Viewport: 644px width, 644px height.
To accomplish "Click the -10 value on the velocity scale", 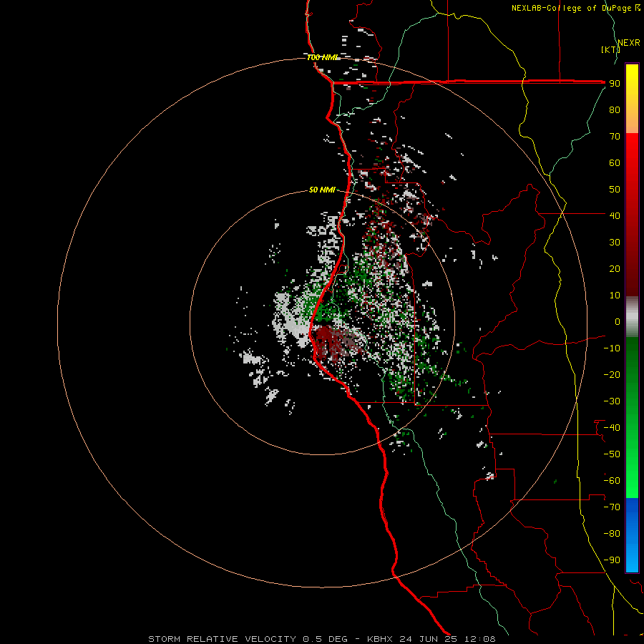I will coord(612,348).
